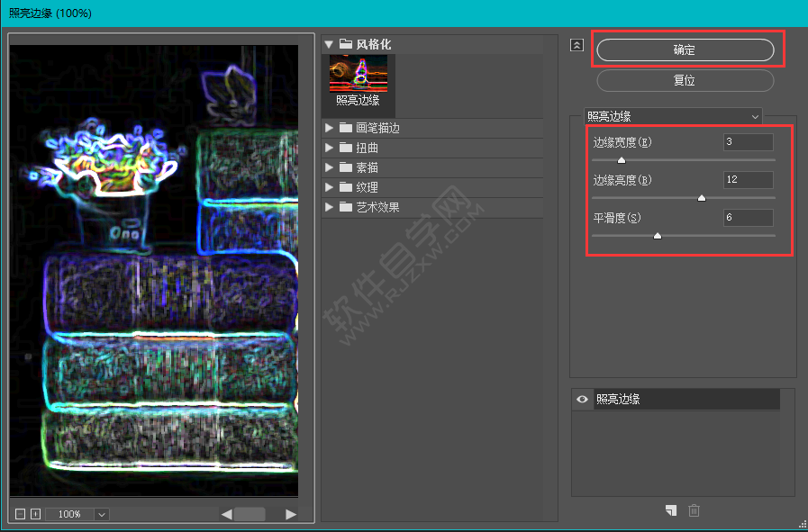
Task: Click the 风格化 folder icon
Action: point(345,45)
